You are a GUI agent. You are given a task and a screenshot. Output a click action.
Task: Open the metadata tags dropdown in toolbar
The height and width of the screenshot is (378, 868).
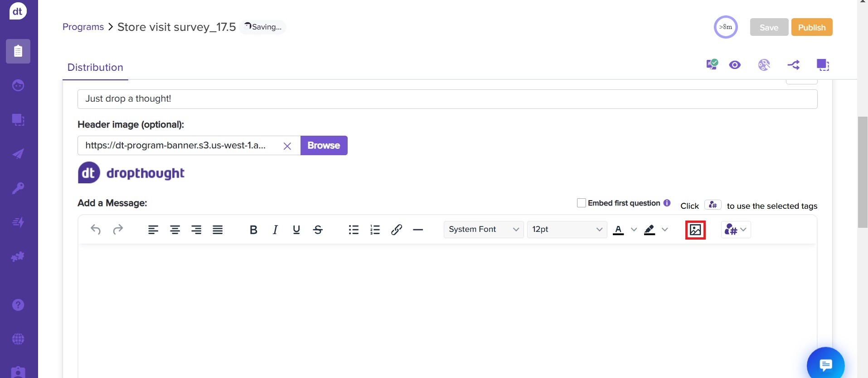[736, 230]
